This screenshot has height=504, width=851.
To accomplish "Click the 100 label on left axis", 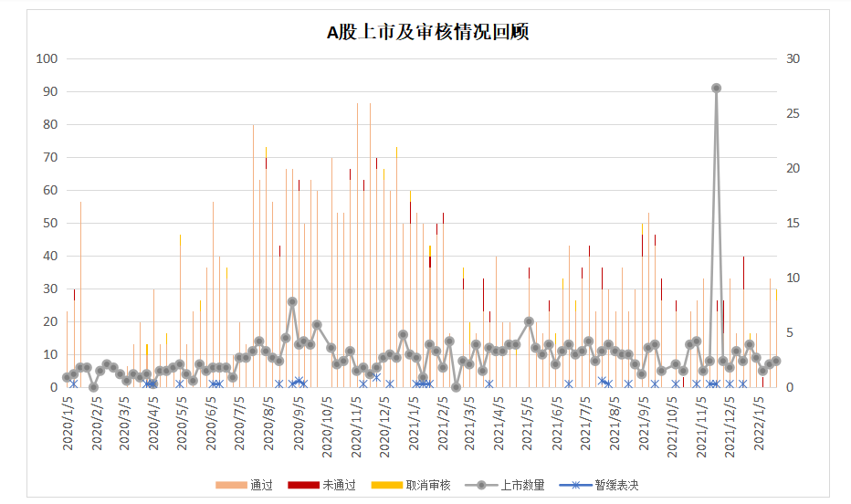I will pos(46,58).
